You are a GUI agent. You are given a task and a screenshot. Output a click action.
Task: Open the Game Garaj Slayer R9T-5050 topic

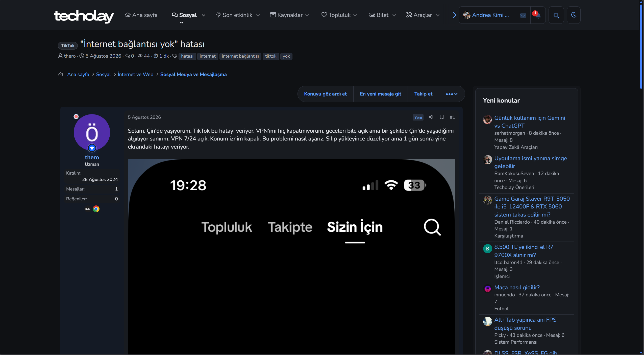point(532,207)
